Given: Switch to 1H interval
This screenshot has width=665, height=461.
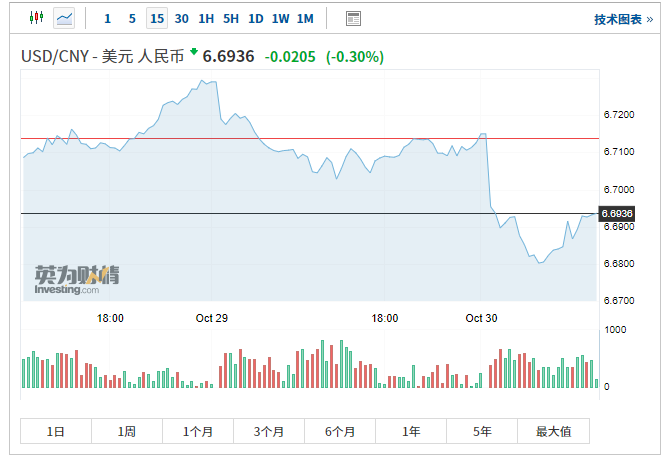Looking at the screenshot, I should pos(206,18).
